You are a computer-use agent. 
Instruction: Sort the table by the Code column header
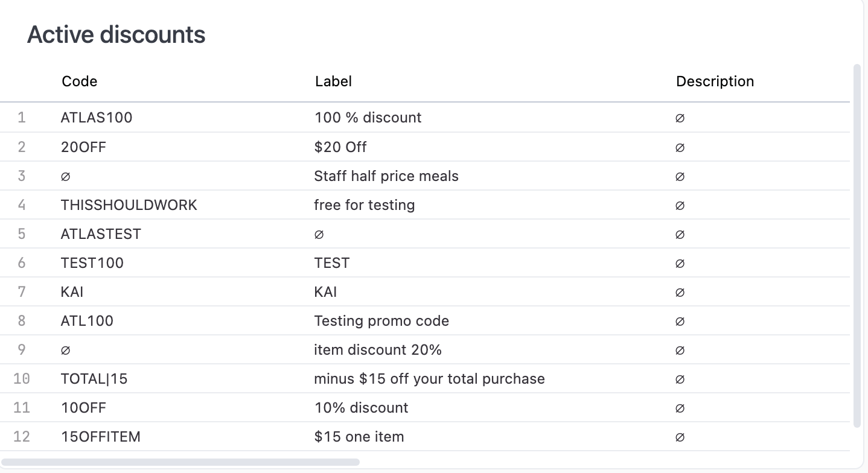(79, 81)
